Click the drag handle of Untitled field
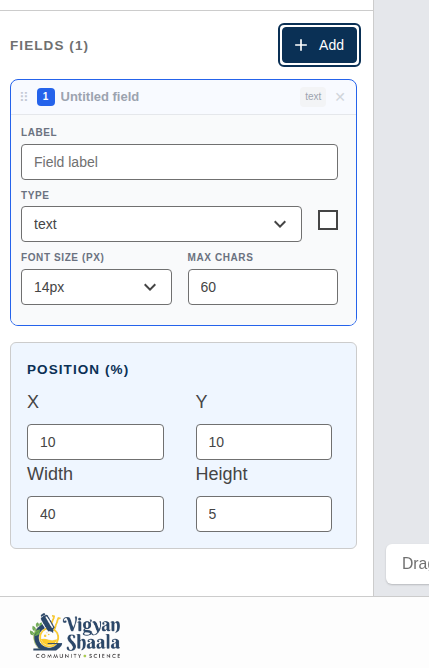Screen dimensions: 429x668 pyautogui.click(x=24, y=97)
